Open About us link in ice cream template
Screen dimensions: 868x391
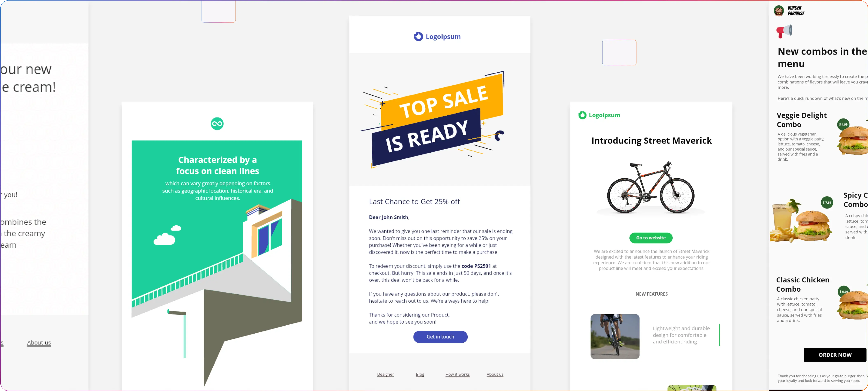click(39, 342)
